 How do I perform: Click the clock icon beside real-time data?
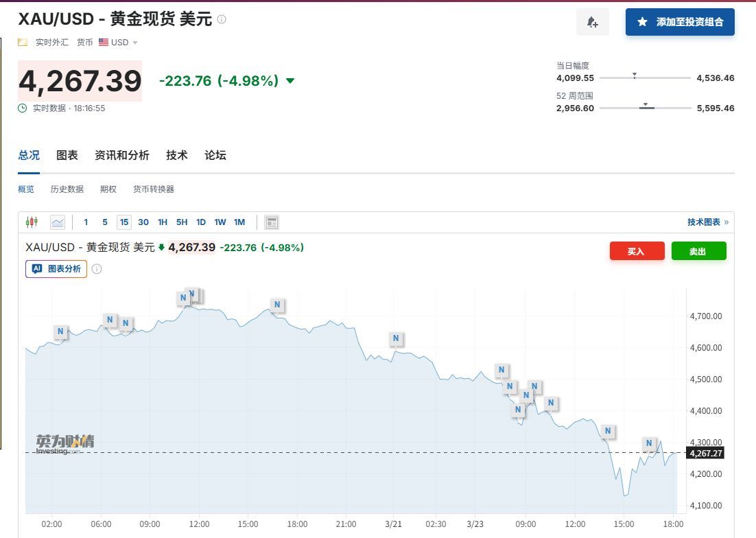coord(23,108)
